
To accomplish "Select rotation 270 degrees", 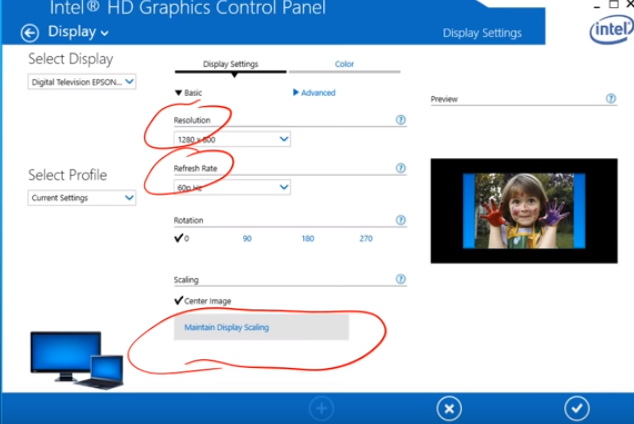I will tap(366, 238).
